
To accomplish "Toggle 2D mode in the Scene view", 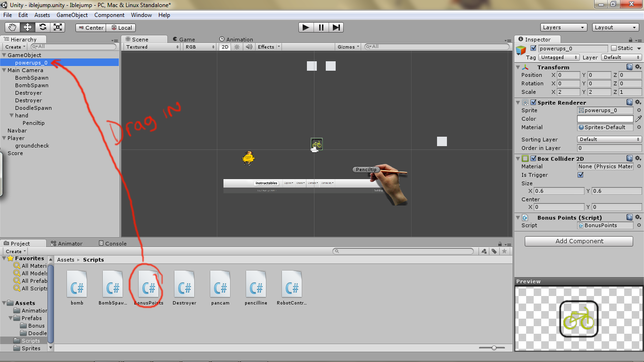I will [x=225, y=47].
